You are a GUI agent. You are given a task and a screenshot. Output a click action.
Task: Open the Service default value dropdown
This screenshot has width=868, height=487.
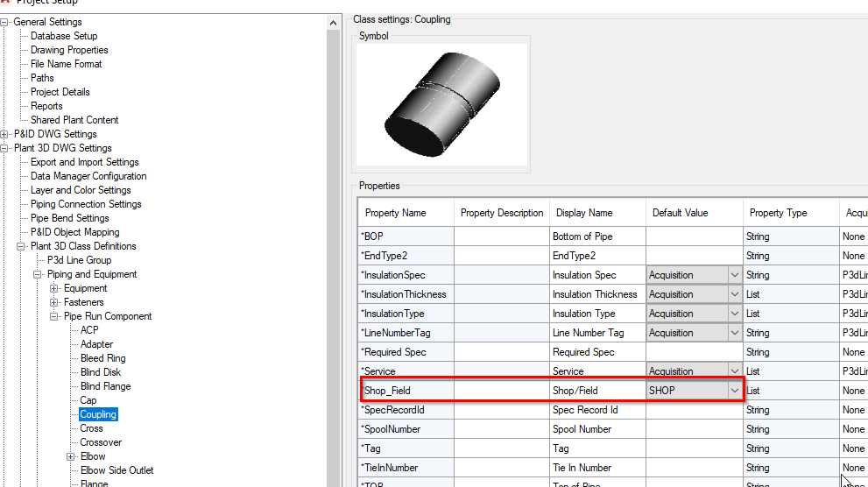(734, 371)
